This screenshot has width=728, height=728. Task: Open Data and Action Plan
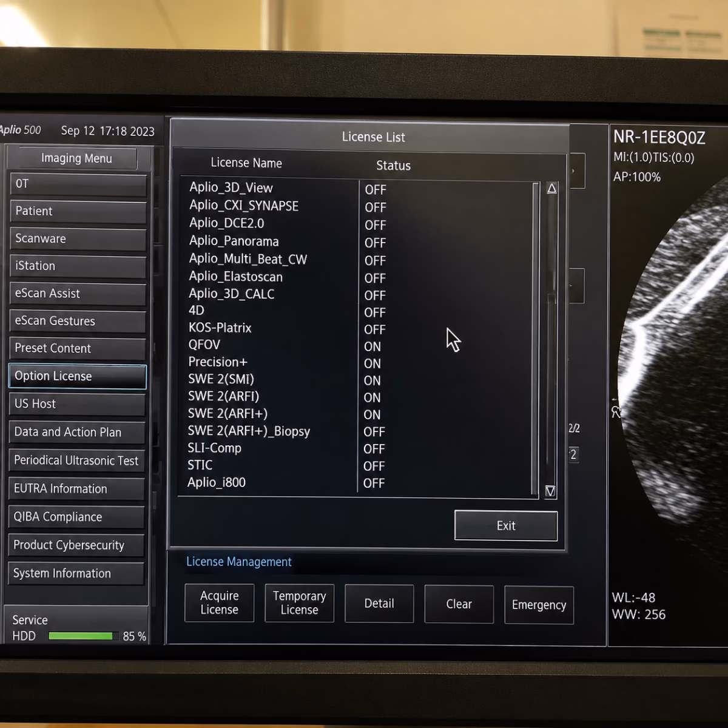[77, 432]
